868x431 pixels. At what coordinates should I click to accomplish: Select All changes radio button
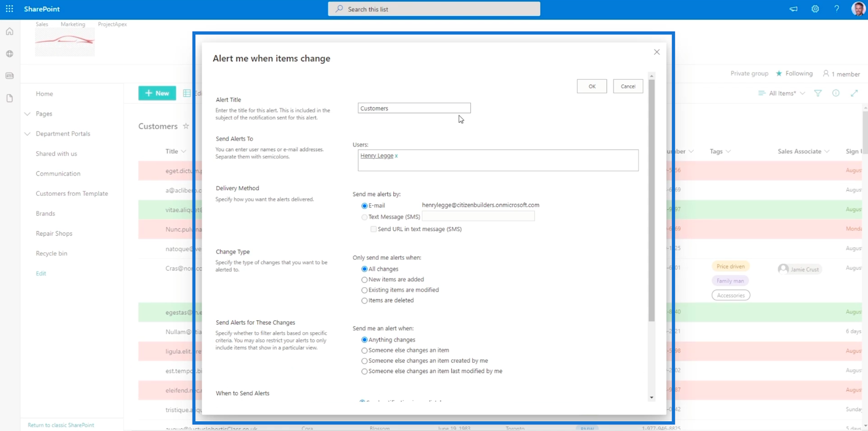pyautogui.click(x=364, y=269)
